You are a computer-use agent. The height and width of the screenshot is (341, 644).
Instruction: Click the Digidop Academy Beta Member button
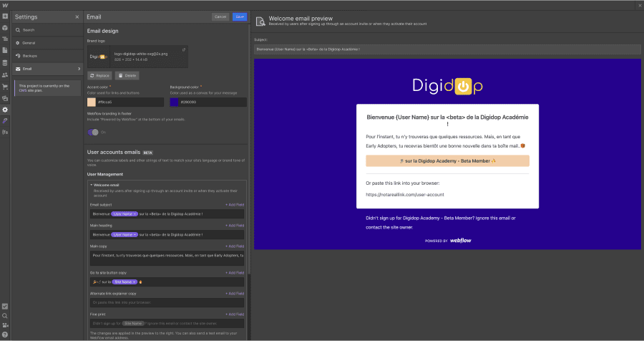pyautogui.click(x=447, y=161)
